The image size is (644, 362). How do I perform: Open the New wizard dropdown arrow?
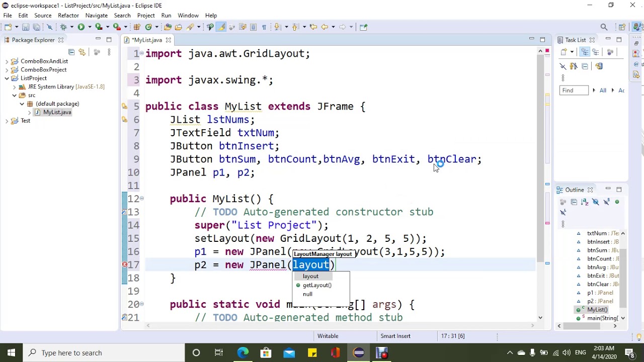pyautogui.click(x=17, y=27)
